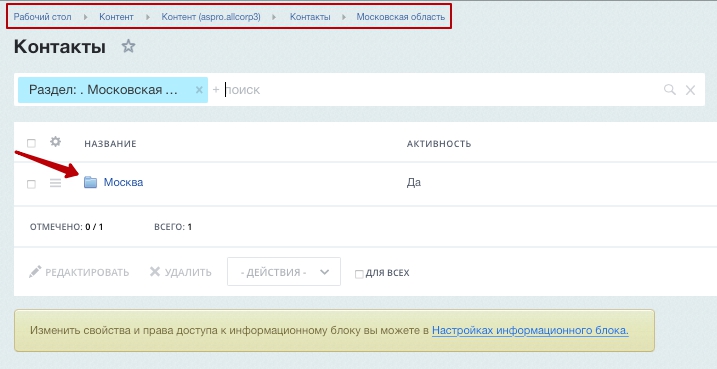Click the Всего: 1 counter

pos(173,227)
